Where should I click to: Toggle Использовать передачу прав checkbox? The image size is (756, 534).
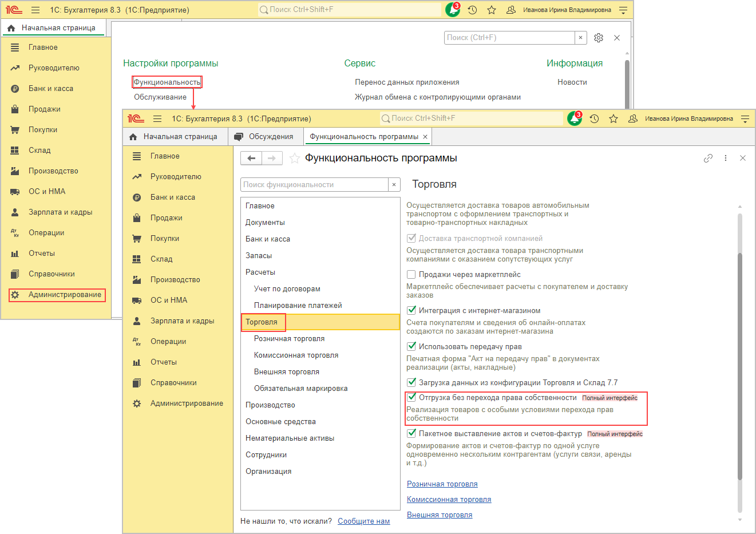[x=411, y=346]
